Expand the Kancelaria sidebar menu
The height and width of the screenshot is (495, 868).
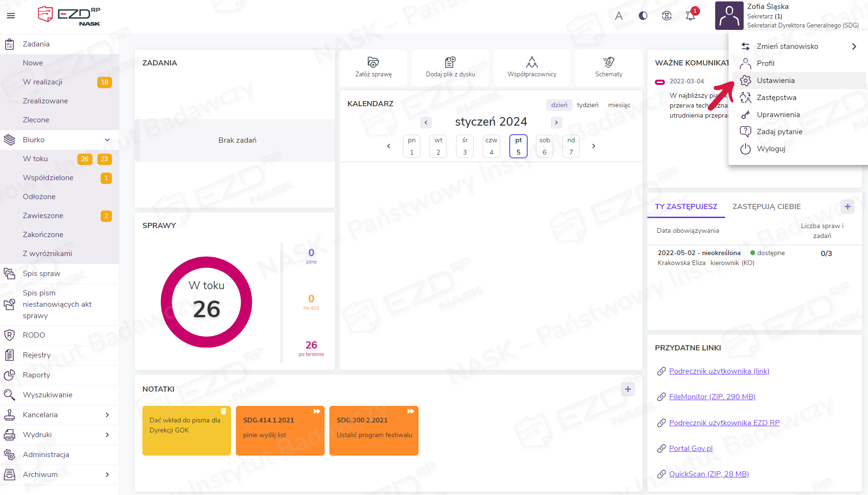(107, 415)
